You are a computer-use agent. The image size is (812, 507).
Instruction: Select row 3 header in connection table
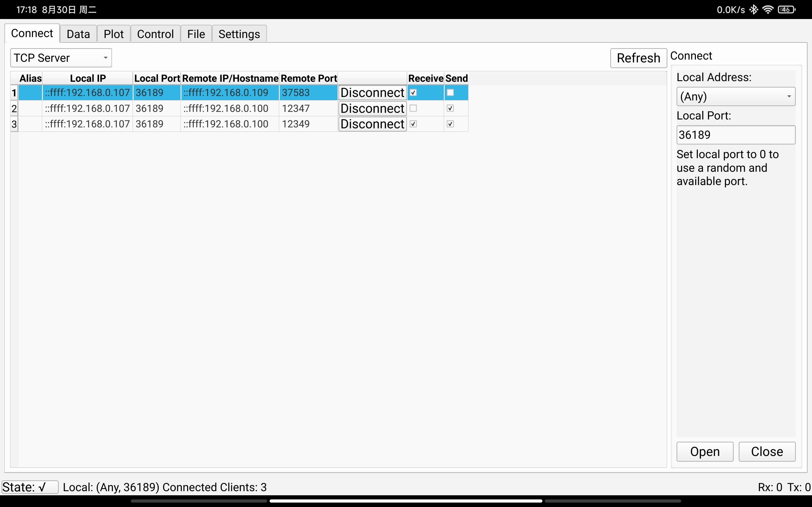14,124
